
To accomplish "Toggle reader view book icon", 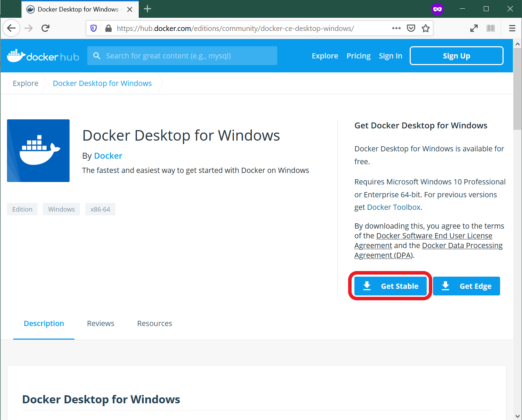I will click(491, 28).
